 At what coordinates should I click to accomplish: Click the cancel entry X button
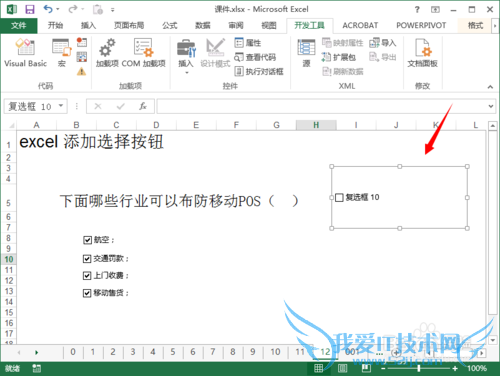98,106
